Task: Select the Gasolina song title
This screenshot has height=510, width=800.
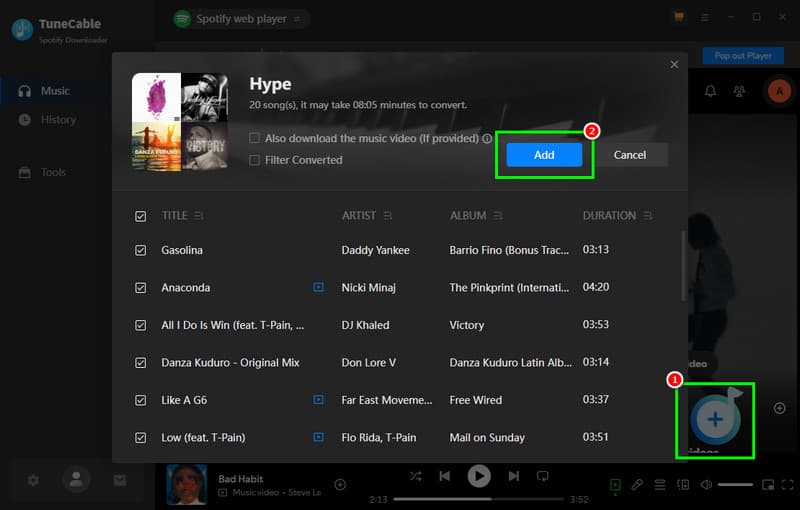Action: pyautogui.click(x=182, y=250)
